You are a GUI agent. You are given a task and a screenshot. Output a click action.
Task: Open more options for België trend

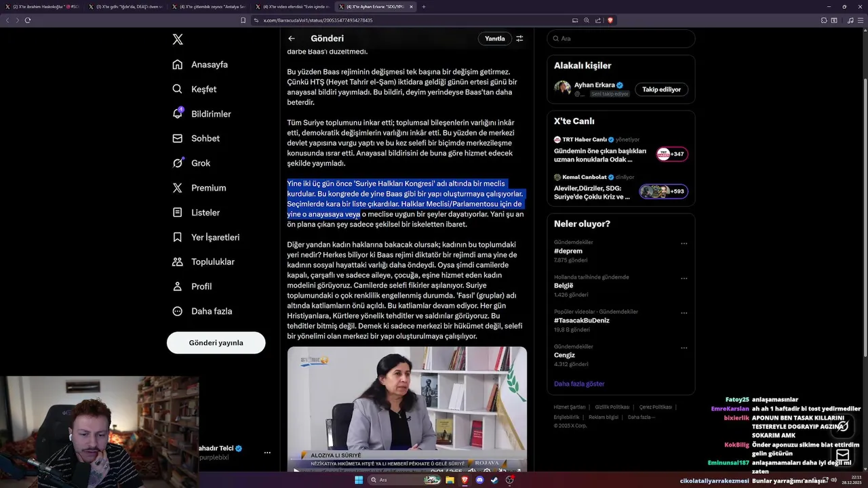684,278
